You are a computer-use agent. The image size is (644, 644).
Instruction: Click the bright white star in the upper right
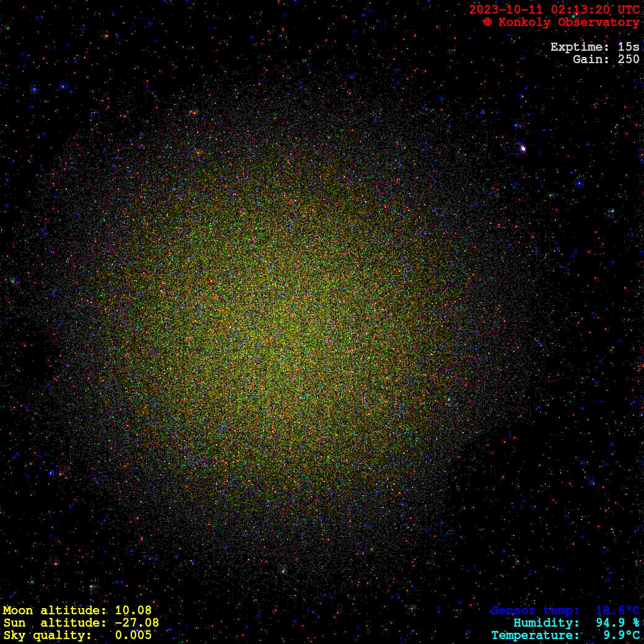(523, 148)
